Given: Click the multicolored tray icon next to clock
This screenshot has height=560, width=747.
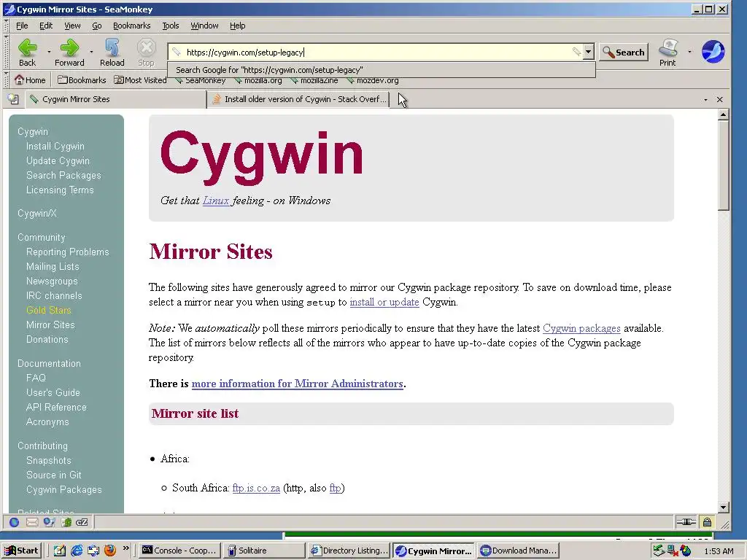Looking at the screenshot, I should 686,551.
